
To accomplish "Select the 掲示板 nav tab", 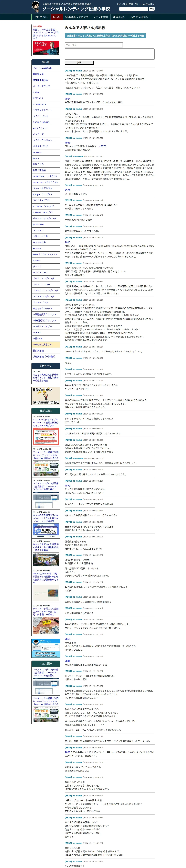I will [57, 17].
